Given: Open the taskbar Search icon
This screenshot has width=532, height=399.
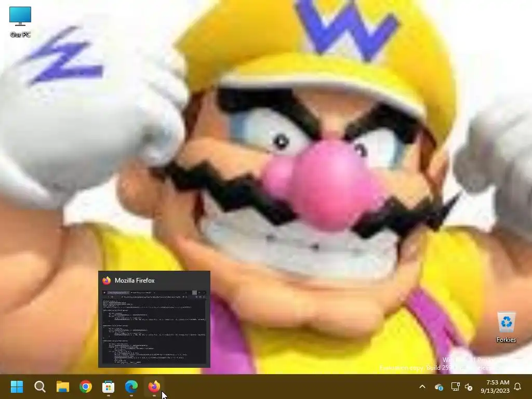Looking at the screenshot, I should (39, 387).
